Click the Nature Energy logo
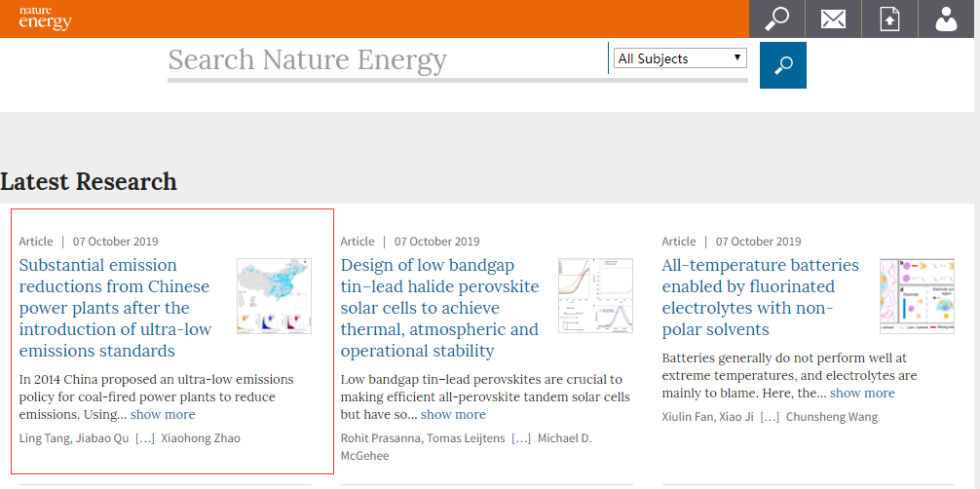980x489 pixels. tap(45, 19)
